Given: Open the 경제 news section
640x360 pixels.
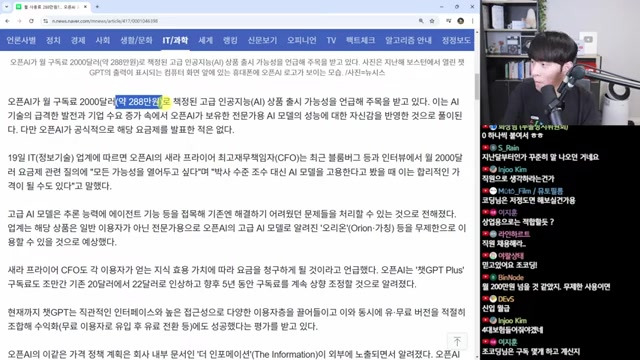Looking at the screenshot, I should (78, 40).
